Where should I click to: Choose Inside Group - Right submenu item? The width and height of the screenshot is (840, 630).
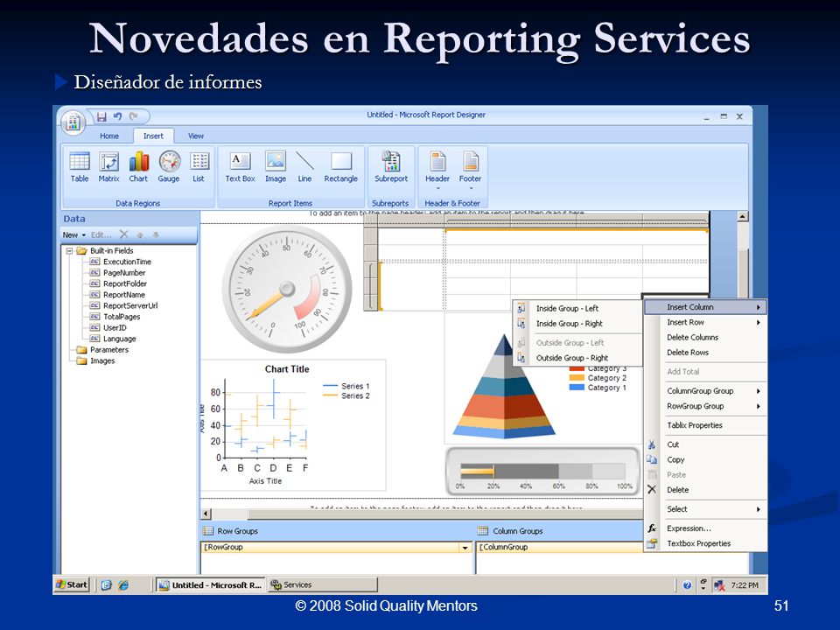coord(577,324)
